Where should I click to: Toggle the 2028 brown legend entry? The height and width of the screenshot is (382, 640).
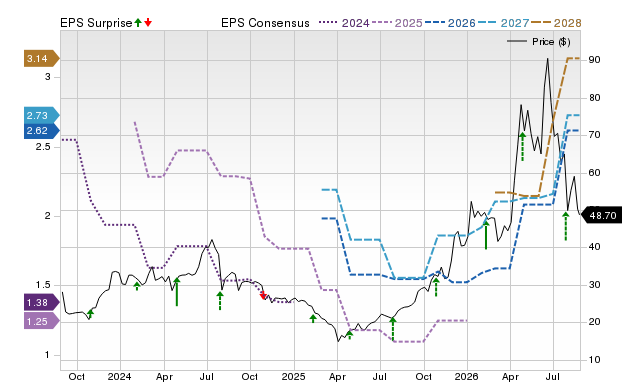coord(556,23)
